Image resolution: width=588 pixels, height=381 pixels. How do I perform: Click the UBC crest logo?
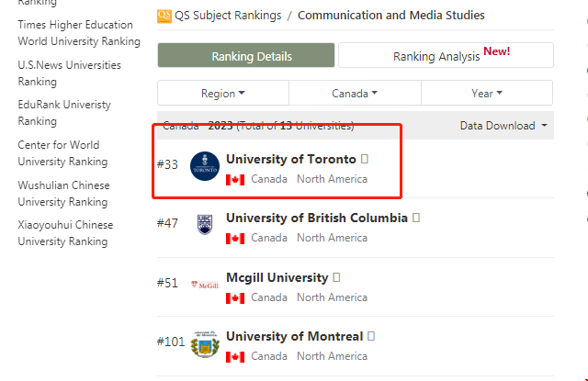(x=204, y=225)
